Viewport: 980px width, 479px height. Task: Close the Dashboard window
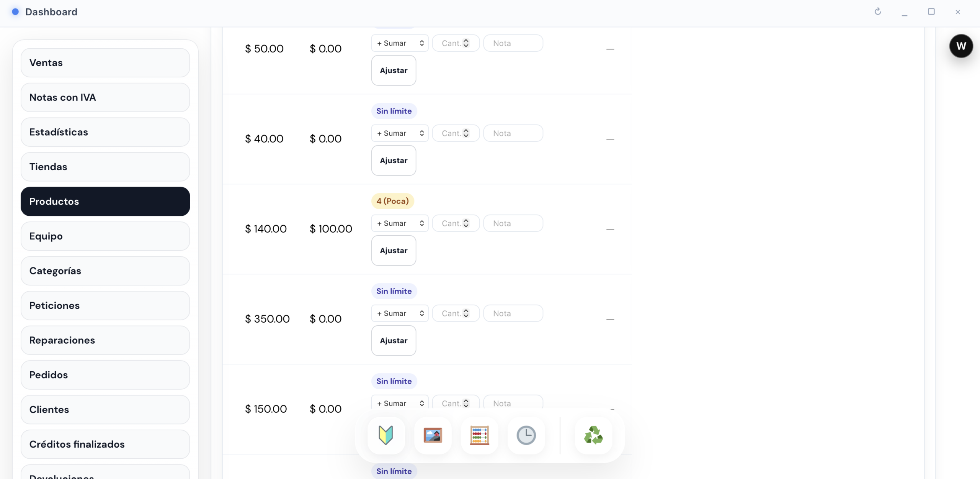click(958, 12)
